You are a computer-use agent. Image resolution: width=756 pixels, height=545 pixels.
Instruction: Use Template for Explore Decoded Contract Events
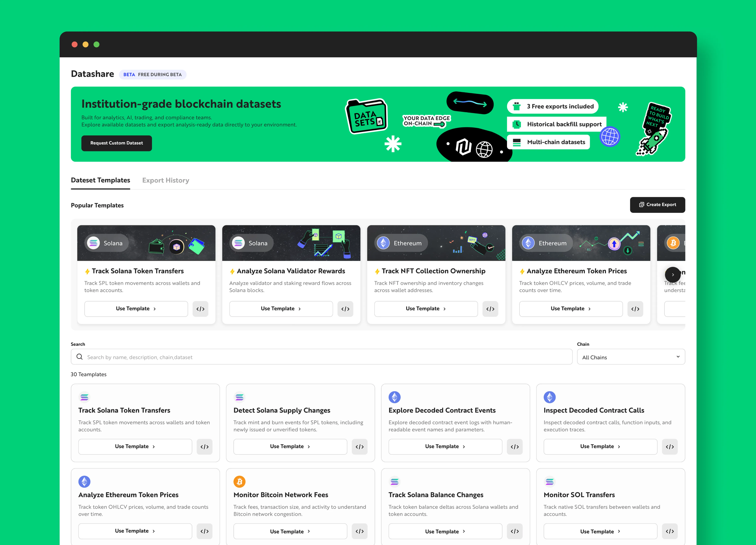coord(445,447)
